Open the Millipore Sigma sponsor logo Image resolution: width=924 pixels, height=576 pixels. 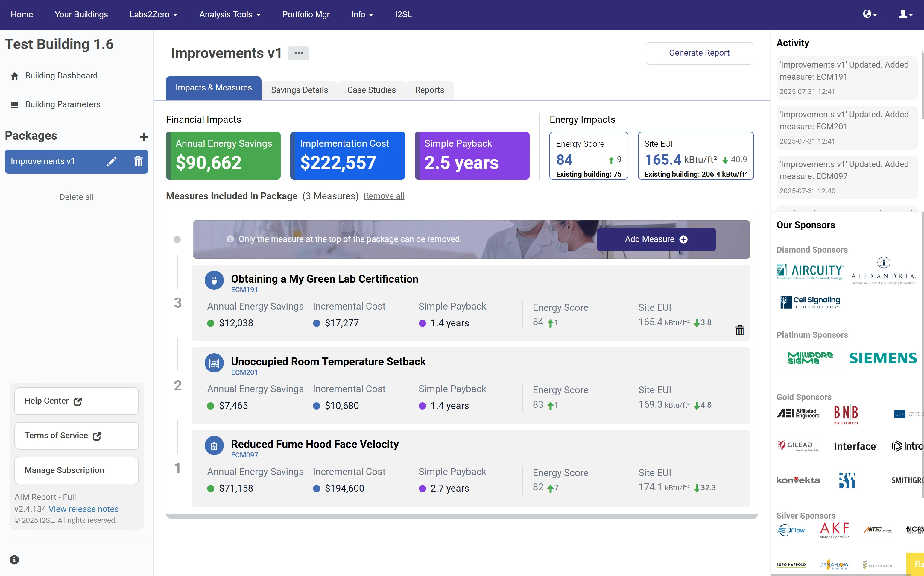tap(810, 358)
